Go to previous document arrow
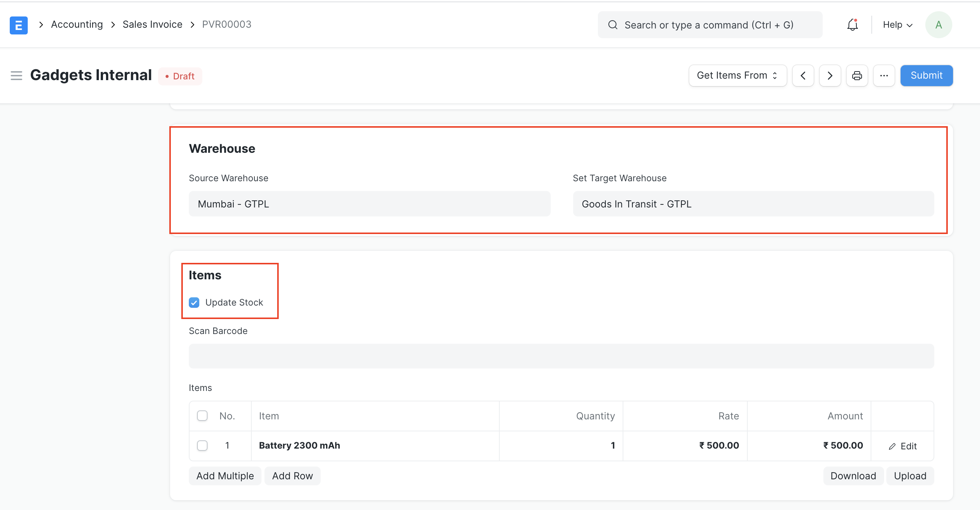This screenshot has height=510, width=980. tap(803, 76)
